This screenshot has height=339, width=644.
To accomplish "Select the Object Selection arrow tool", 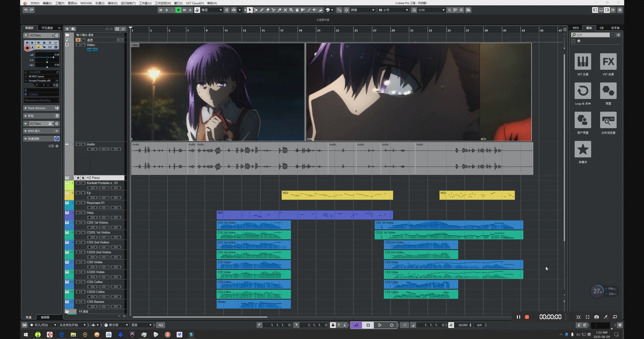I will coord(249,10).
